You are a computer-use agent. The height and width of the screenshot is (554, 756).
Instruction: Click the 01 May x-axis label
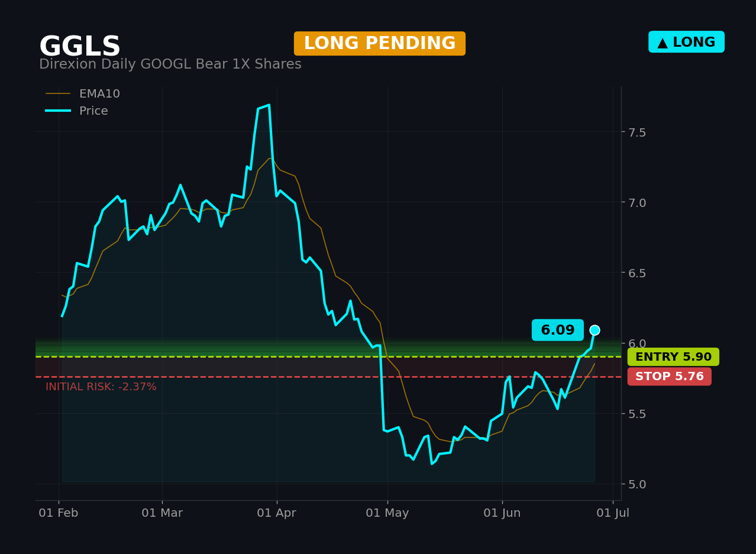387,513
